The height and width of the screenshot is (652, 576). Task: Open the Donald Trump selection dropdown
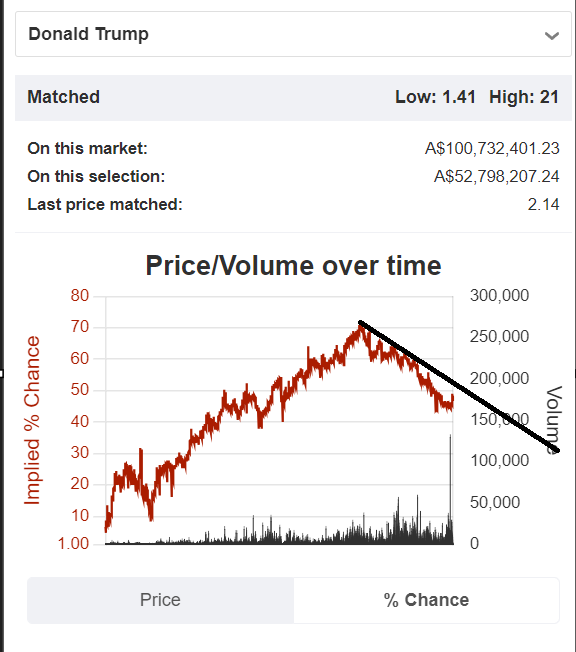point(293,34)
